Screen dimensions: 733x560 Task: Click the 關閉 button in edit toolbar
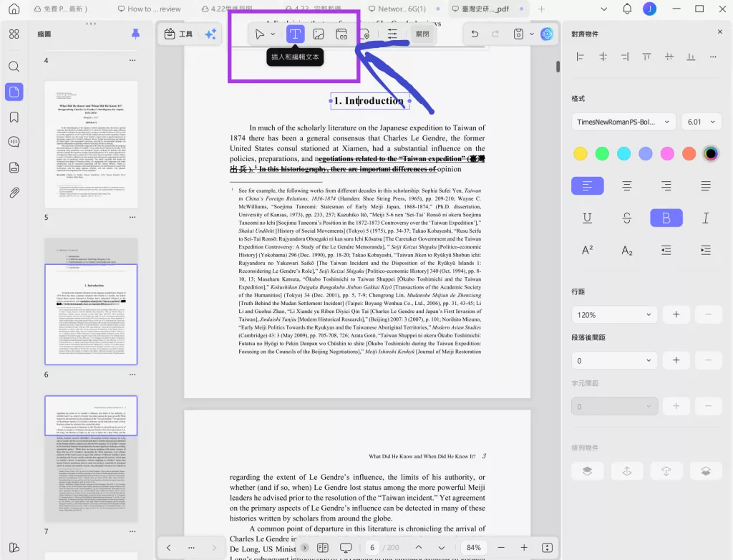pyautogui.click(x=422, y=34)
